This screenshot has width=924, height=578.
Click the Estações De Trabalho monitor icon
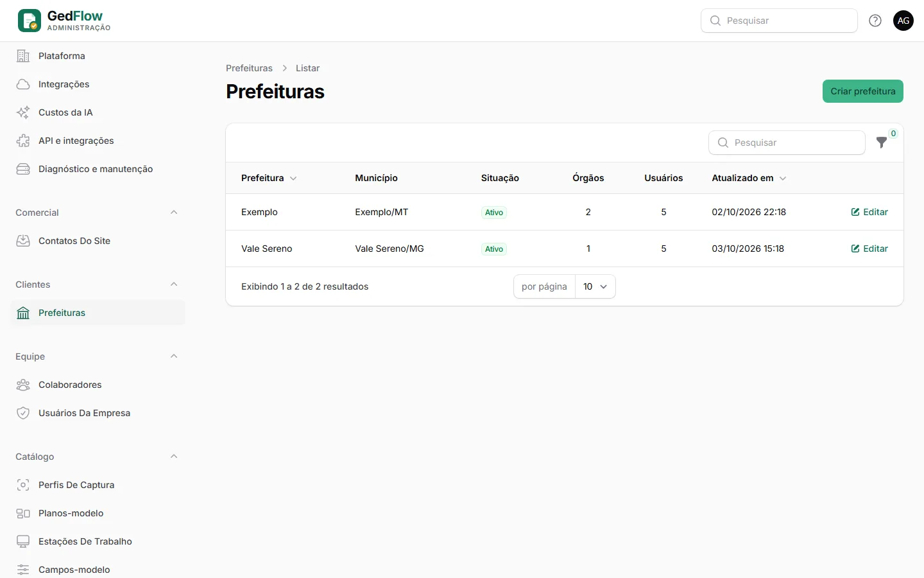tap(23, 541)
